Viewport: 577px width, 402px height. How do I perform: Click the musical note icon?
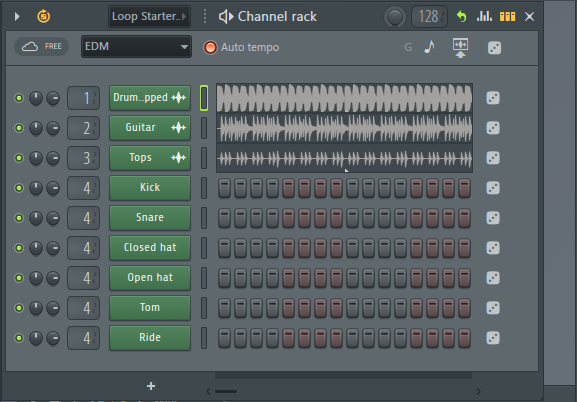point(429,47)
